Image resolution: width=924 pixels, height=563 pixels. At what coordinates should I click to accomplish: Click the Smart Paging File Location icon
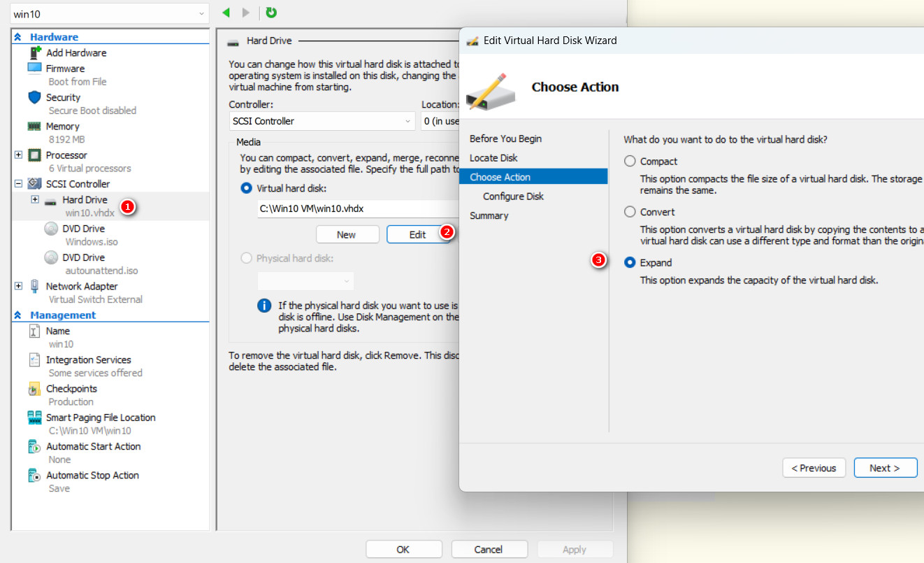35,418
